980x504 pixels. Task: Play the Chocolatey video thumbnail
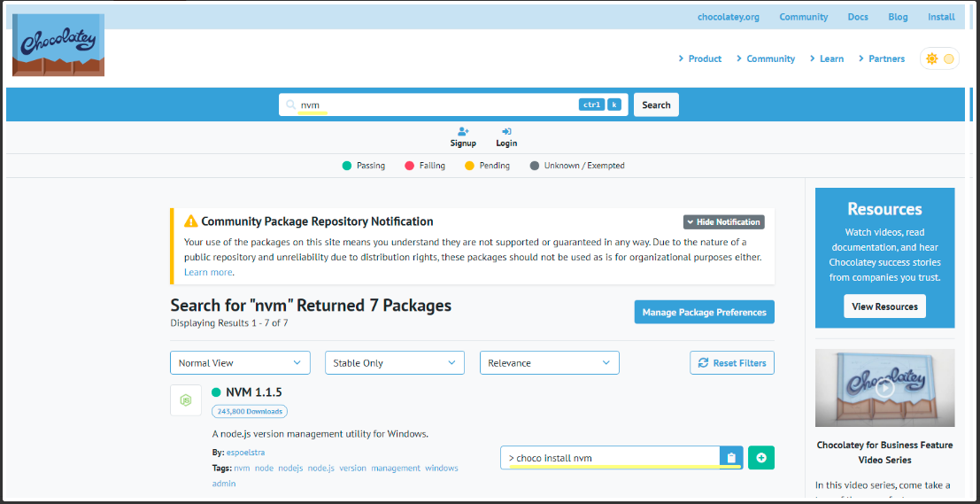tap(884, 388)
